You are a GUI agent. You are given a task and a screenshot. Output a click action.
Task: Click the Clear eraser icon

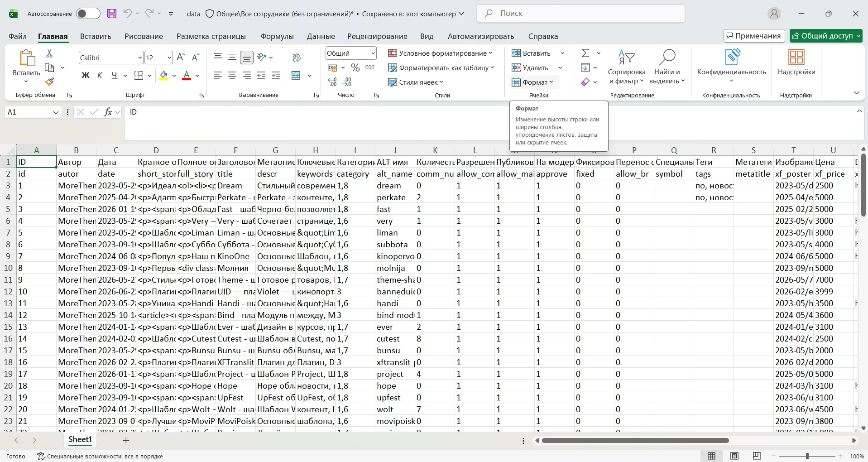pyautogui.click(x=585, y=82)
